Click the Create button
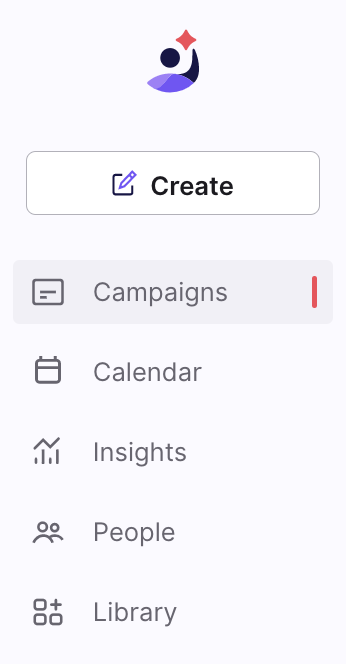The height and width of the screenshot is (664, 364). (x=173, y=183)
